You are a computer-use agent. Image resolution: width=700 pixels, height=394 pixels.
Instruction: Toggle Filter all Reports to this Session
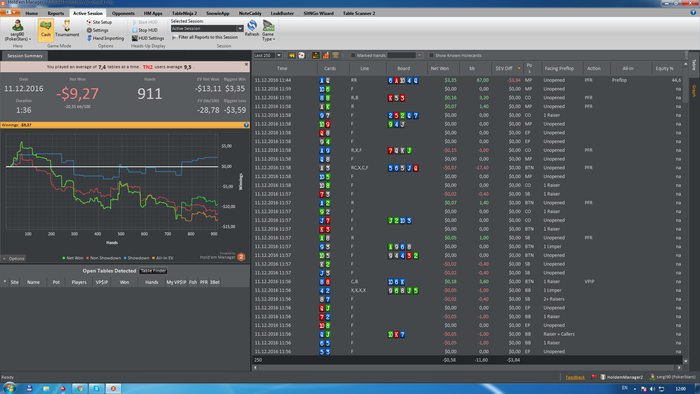(x=205, y=37)
